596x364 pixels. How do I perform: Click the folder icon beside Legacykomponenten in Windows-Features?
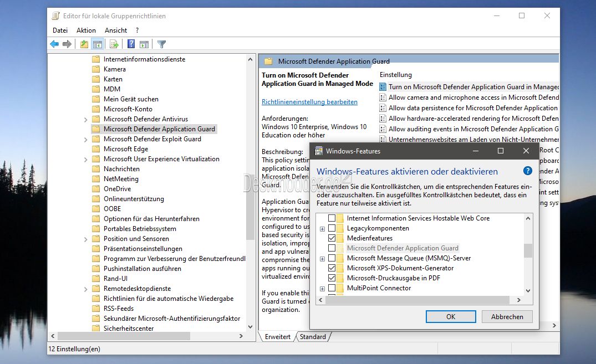tap(340, 228)
